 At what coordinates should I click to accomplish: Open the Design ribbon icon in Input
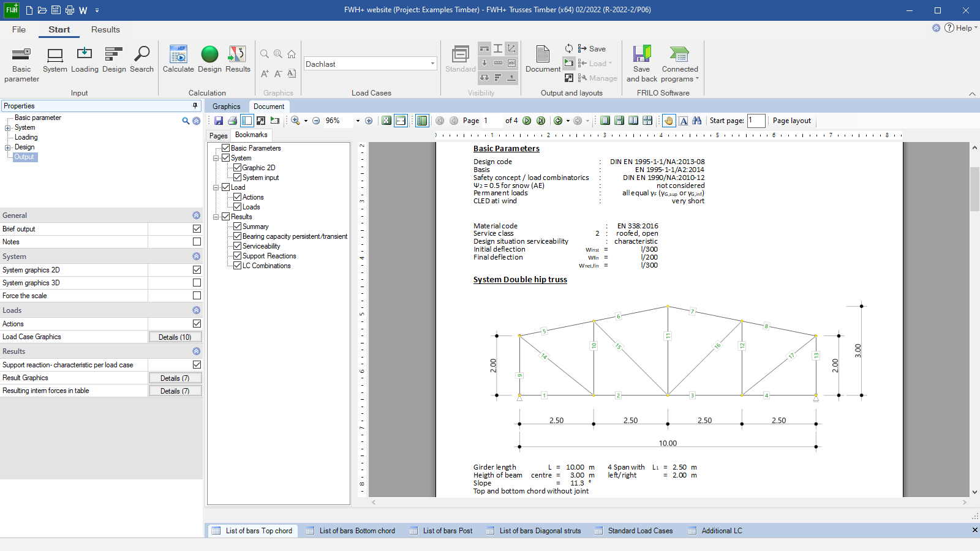click(114, 59)
